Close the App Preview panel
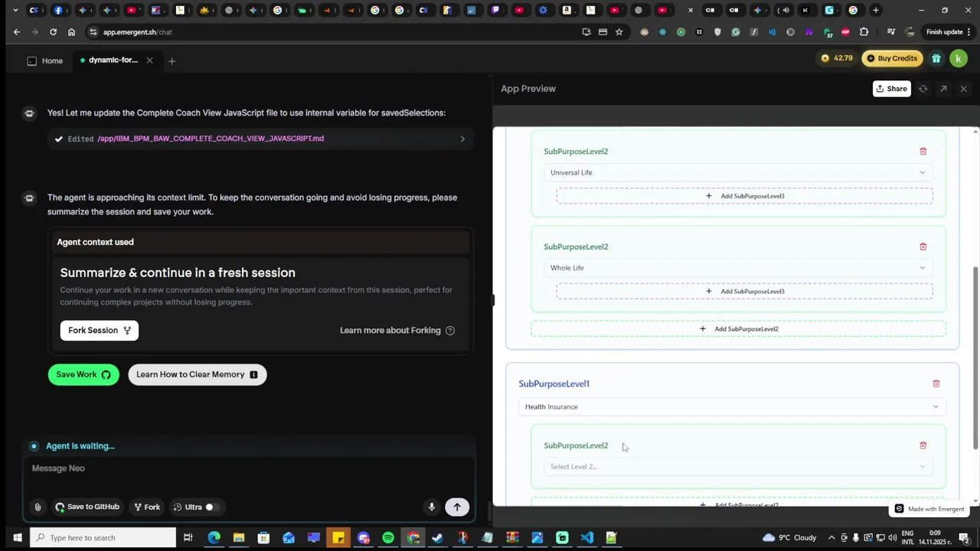The image size is (980, 551). 963,89
